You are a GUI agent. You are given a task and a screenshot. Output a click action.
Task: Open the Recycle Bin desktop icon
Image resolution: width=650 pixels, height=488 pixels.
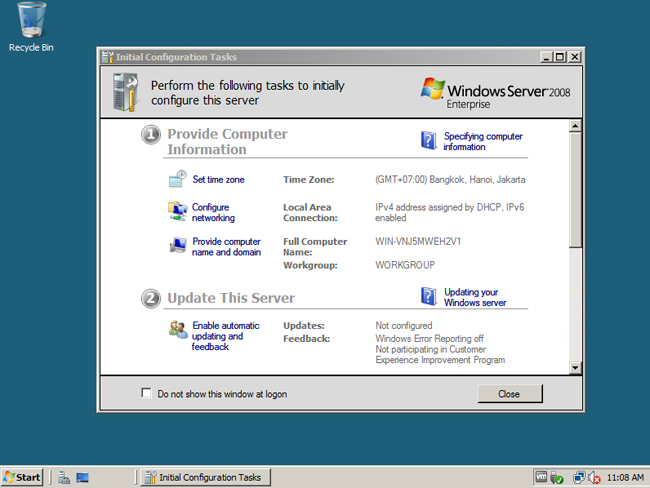click(x=31, y=27)
